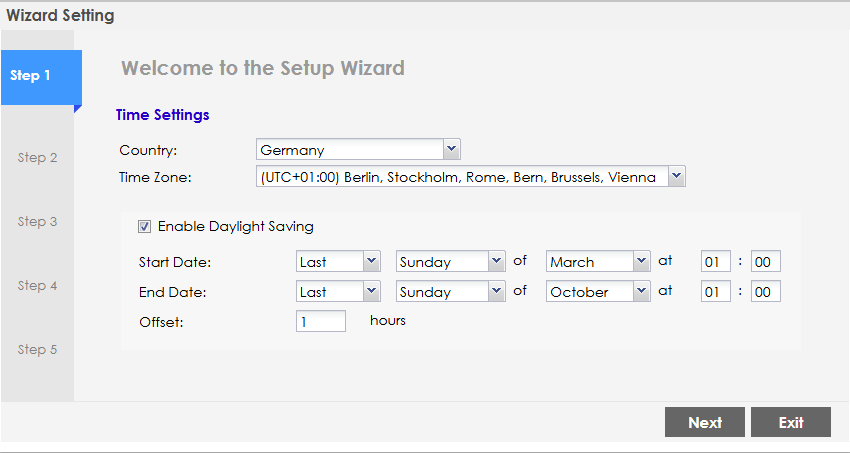Click the Exit button
Screen dimensions: 850x453
(791, 422)
